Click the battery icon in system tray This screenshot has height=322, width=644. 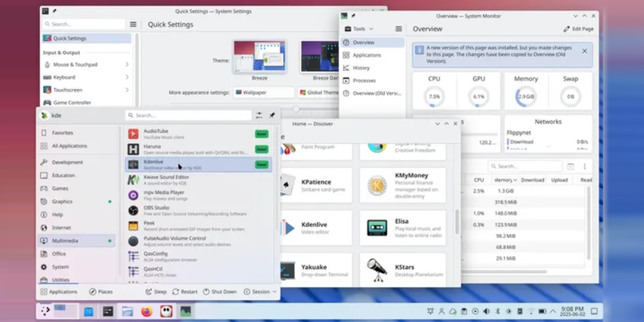coord(542,311)
